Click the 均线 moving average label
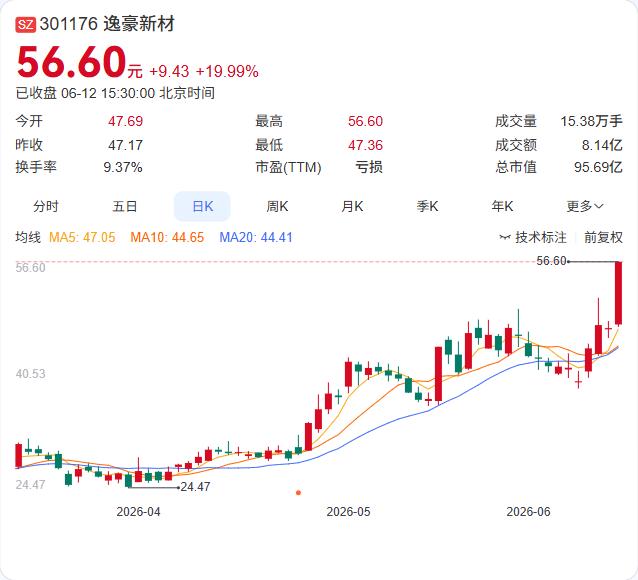This screenshot has width=638, height=580. tap(28, 237)
